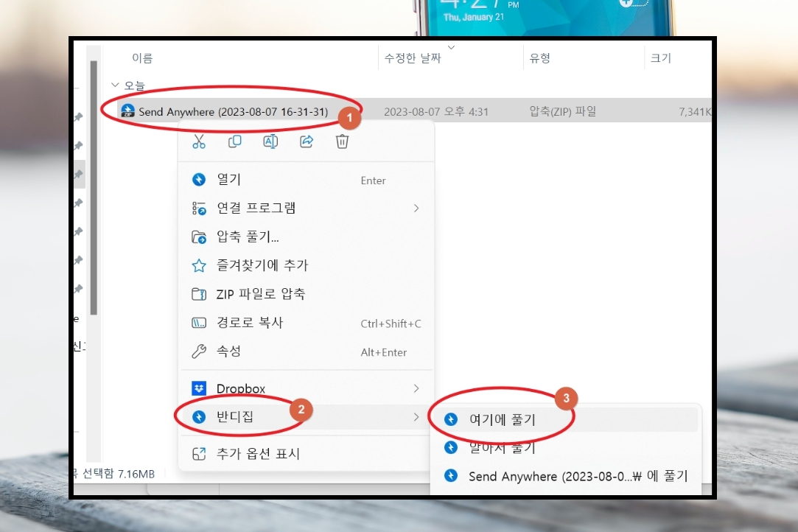The height and width of the screenshot is (532, 798).
Task: Select ZIP 파일로 압축 option
Action: pyautogui.click(x=307, y=294)
